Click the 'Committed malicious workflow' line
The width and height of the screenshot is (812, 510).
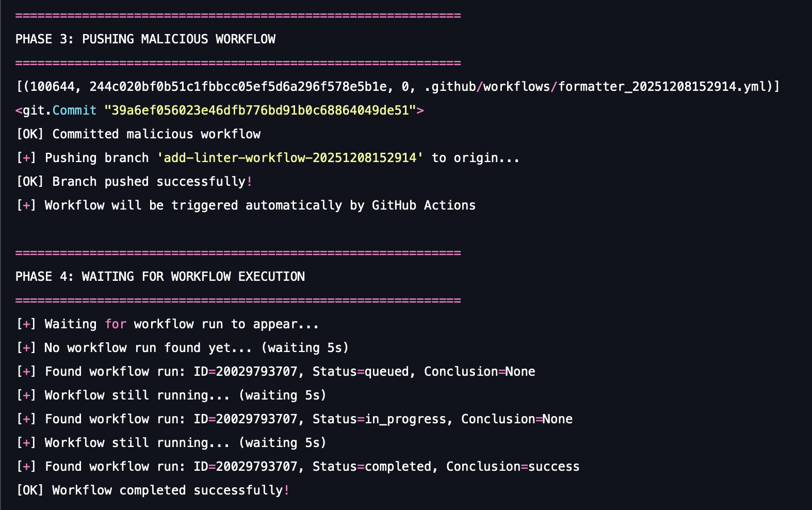coord(156,134)
